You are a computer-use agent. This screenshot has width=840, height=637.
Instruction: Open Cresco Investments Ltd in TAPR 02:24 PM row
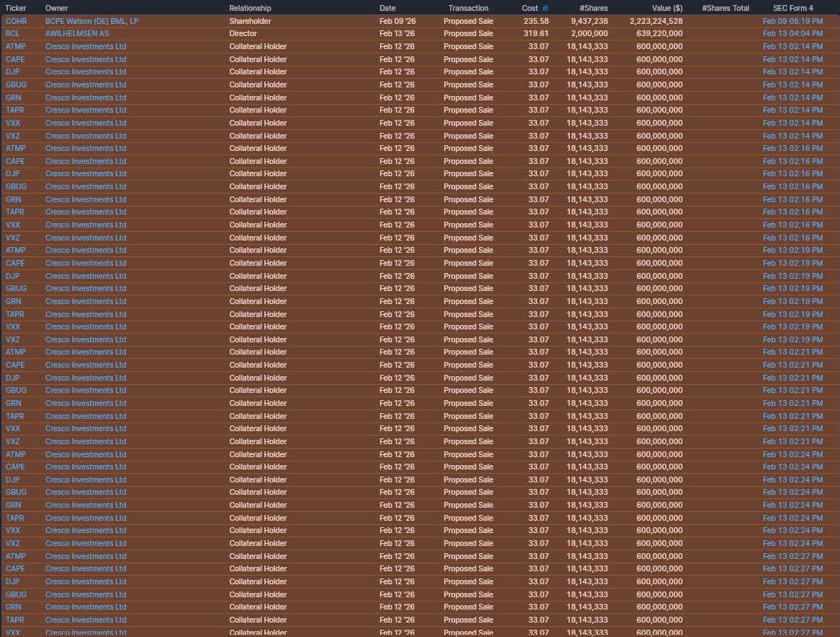coord(86,518)
